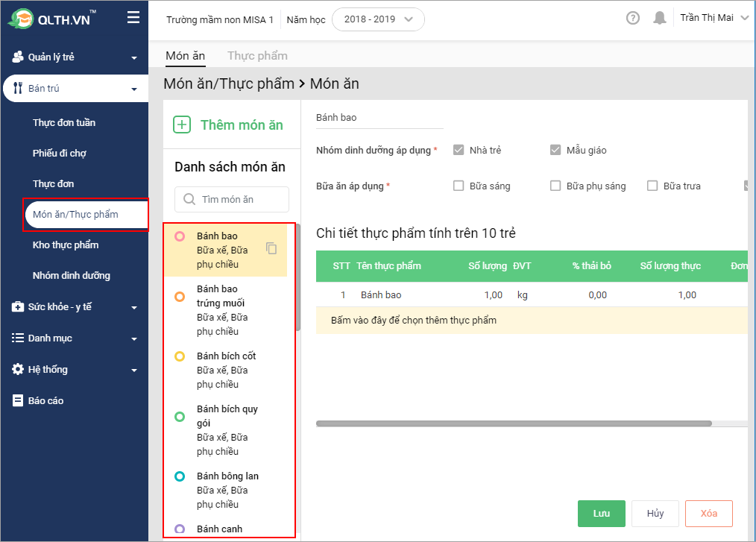The height and width of the screenshot is (542, 756).
Task: Click yellow circle icon of Bánh bích cốt
Action: pyautogui.click(x=180, y=356)
